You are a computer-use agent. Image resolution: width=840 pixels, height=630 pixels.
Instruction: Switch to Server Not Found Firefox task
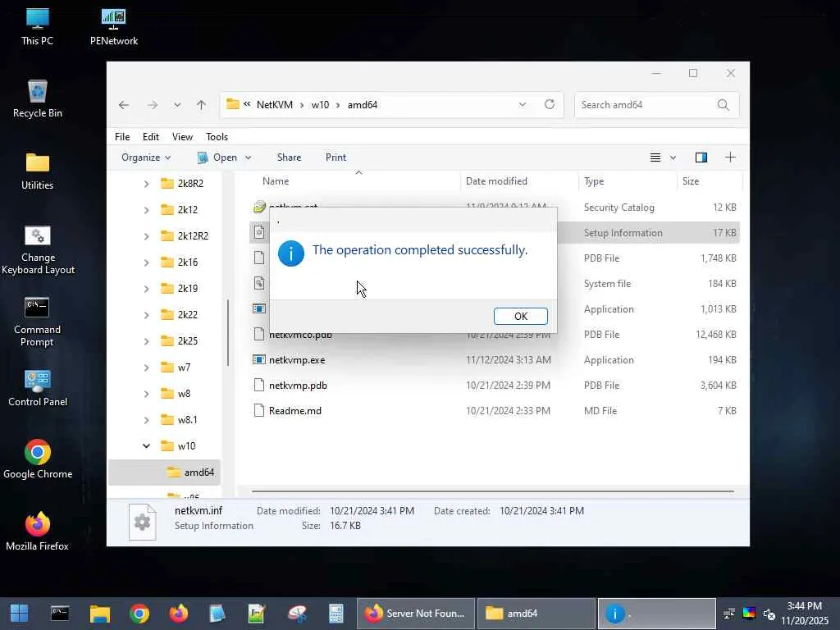coord(416,614)
